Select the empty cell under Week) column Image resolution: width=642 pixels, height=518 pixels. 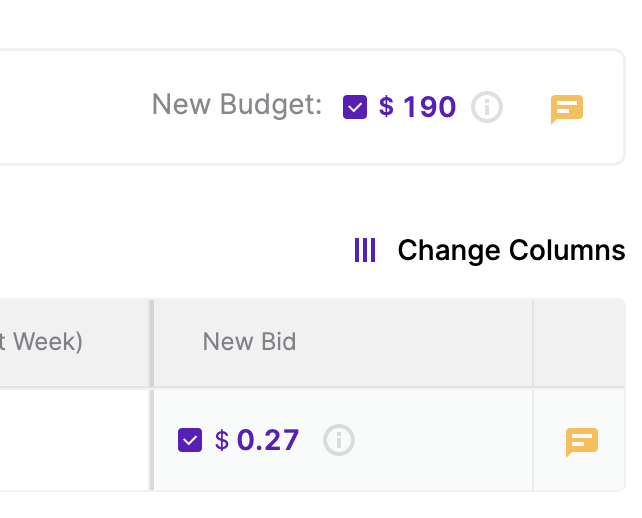pyautogui.click(x=74, y=440)
